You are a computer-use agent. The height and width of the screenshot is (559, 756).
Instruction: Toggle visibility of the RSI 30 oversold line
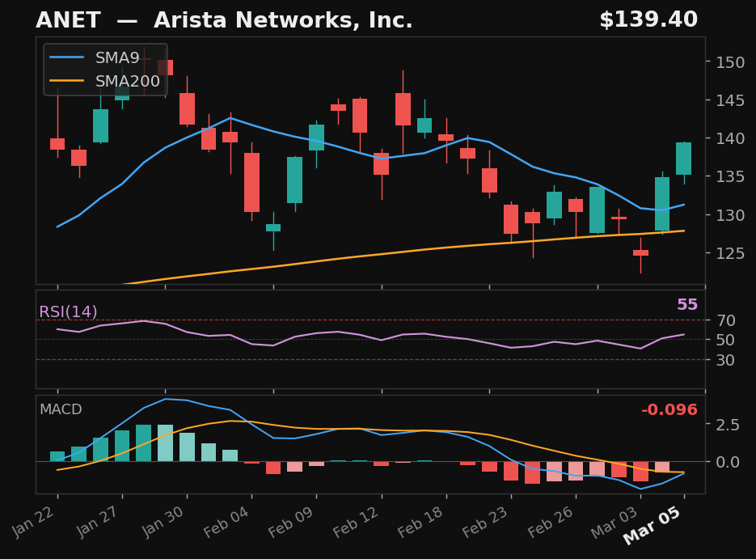coord(364,360)
